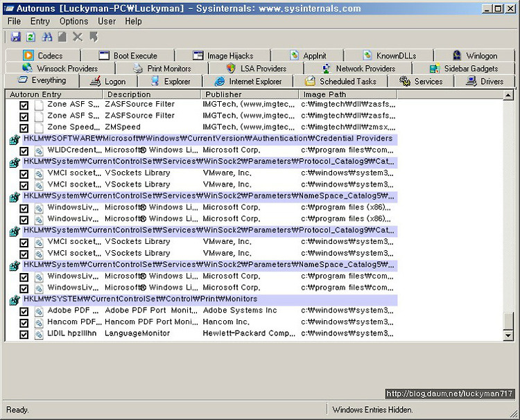Switch to the Explorer tab
Screen dimensions: 520x420
click(170, 81)
